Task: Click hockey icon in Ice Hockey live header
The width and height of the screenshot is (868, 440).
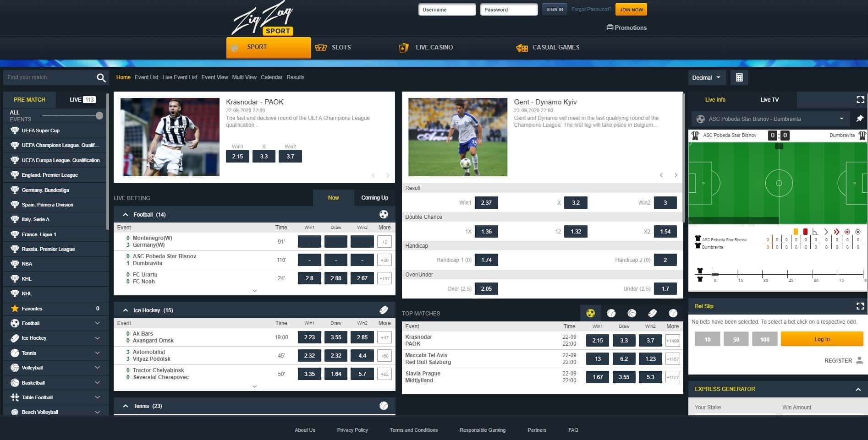Action: (384, 310)
